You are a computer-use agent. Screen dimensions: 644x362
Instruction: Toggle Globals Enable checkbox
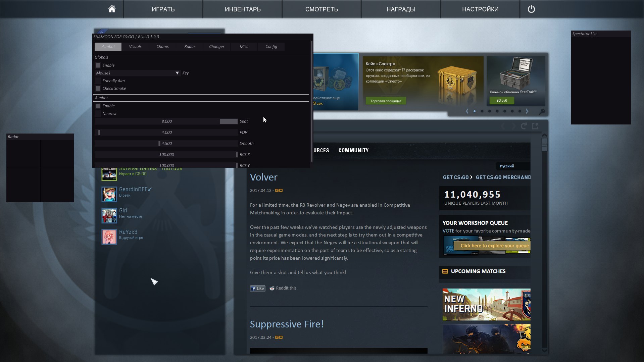(x=98, y=65)
